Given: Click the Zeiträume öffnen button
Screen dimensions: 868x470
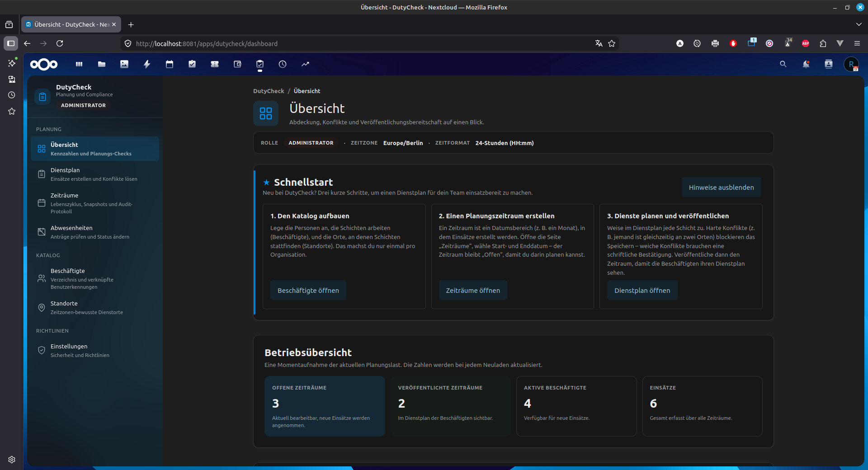Looking at the screenshot, I should click(473, 290).
